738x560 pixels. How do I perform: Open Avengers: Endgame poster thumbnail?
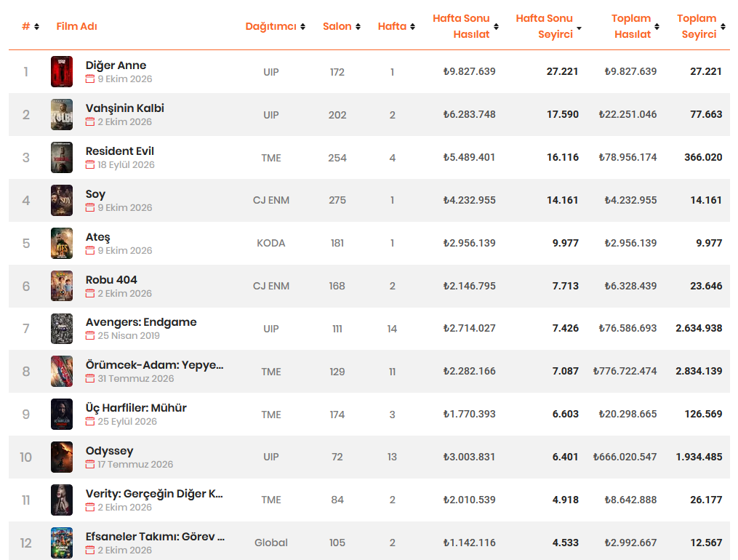(x=62, y=329)
